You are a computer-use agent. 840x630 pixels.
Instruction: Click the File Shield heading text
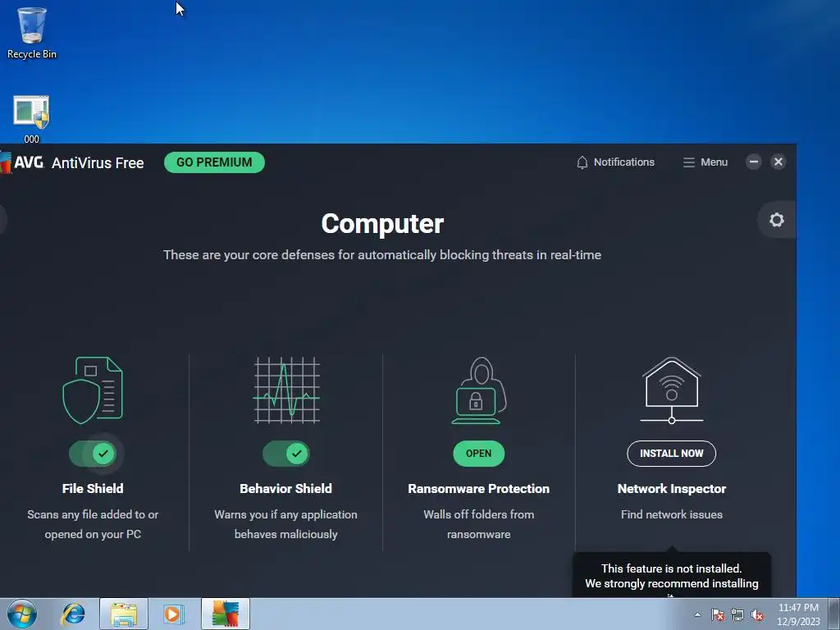point(93,489)
